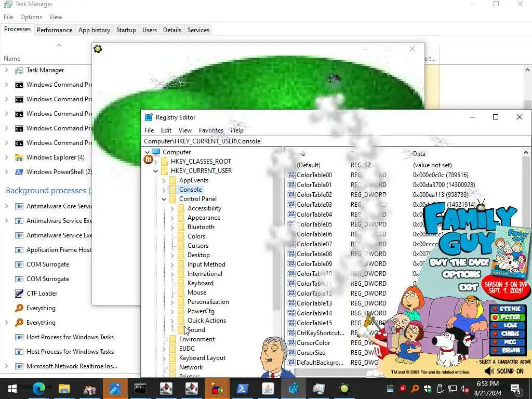The width and height of the screenshot is (532, 399).
Task: Click the gear icon in green window titlebar
Action: click(x=98, y=49)
